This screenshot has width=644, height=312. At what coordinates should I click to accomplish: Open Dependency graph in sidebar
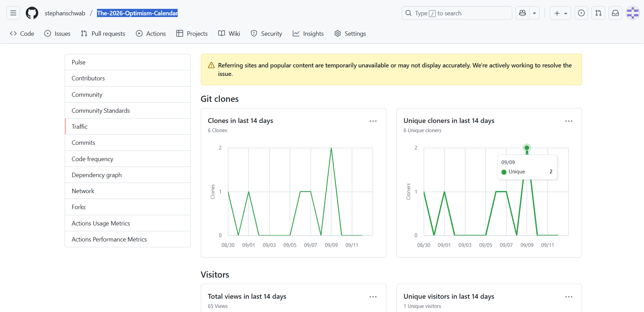pos(97,175)
